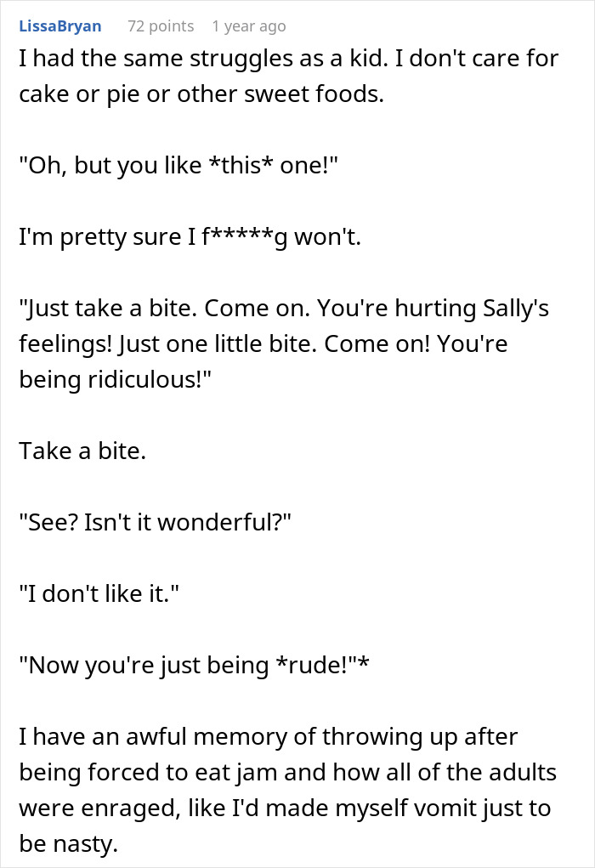Click the final words 'be nasty.'
Viewport: 595px width, 868px height.
(69, 844)
